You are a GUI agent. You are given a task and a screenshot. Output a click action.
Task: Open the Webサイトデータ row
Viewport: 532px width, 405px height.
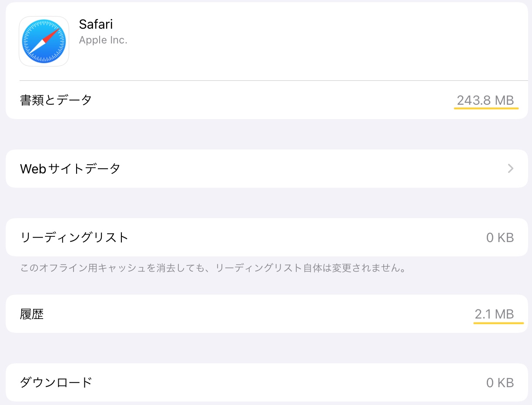pos(266,169)
